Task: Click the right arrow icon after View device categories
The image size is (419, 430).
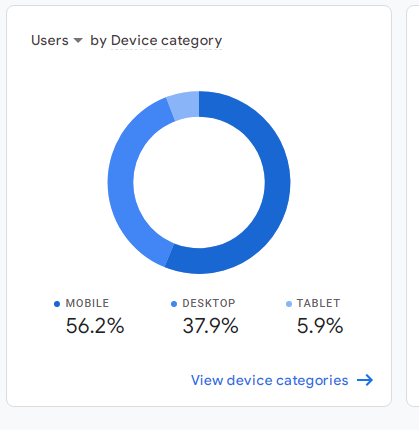Action: (x=365, y=380)
